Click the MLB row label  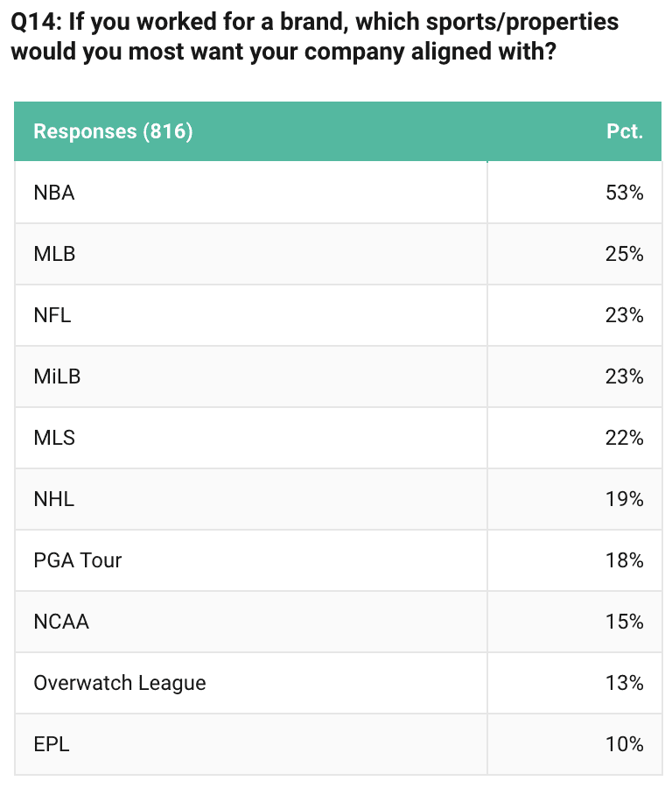(x=54, y=254)
